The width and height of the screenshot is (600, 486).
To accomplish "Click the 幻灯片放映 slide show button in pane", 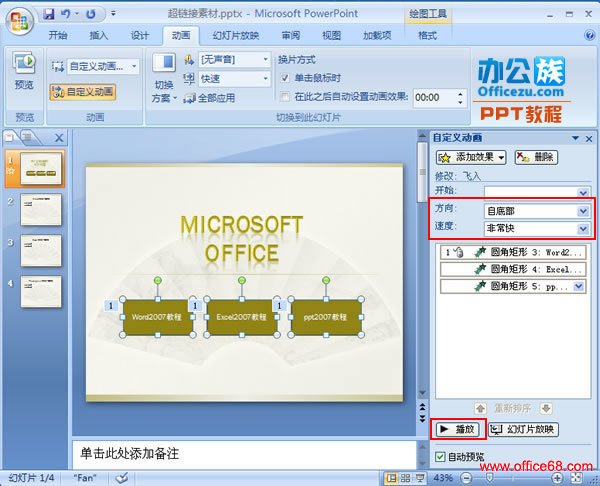I will point(523,429).
